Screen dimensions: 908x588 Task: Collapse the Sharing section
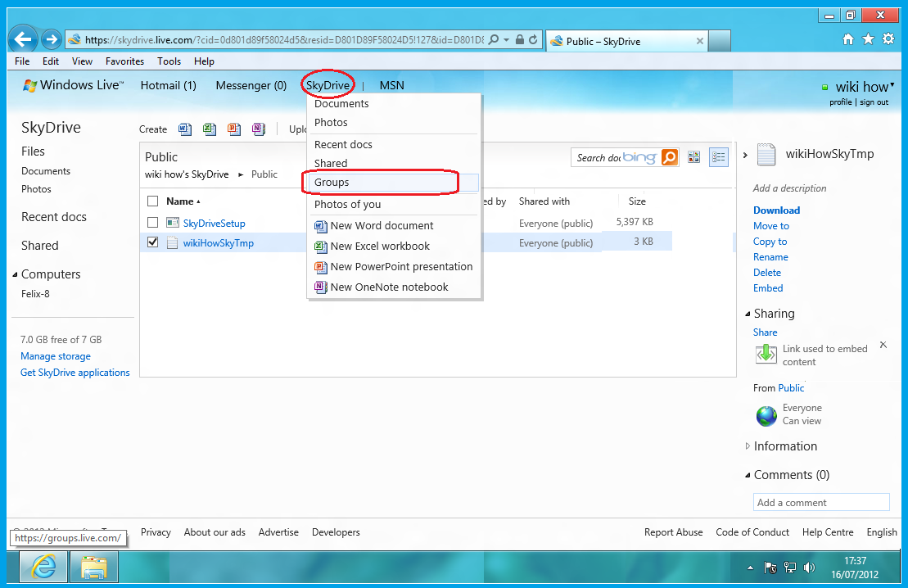point(748,314)
